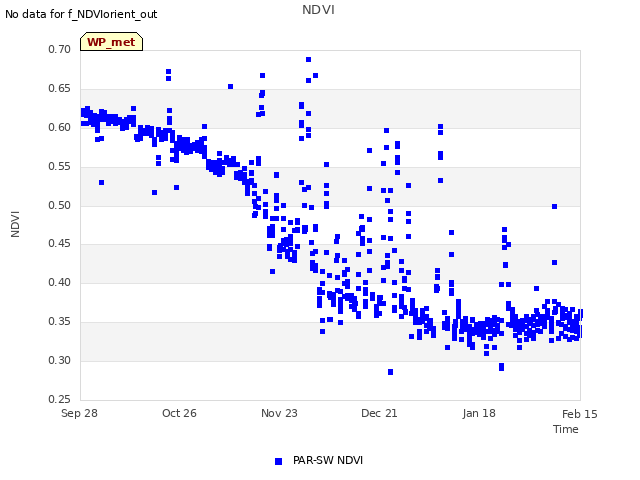Click the WP_met annotation label

coord(111,42)
